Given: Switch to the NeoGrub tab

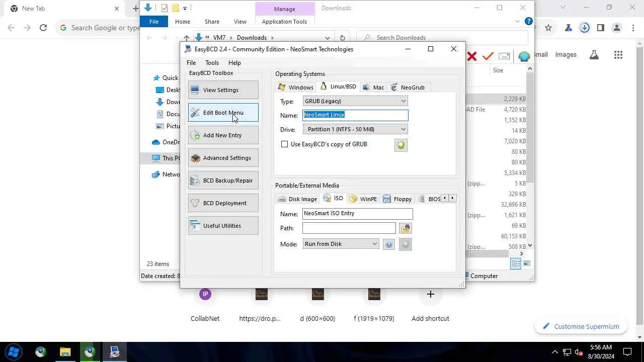Looking at the screenshot, I should [x=408, y=87].
